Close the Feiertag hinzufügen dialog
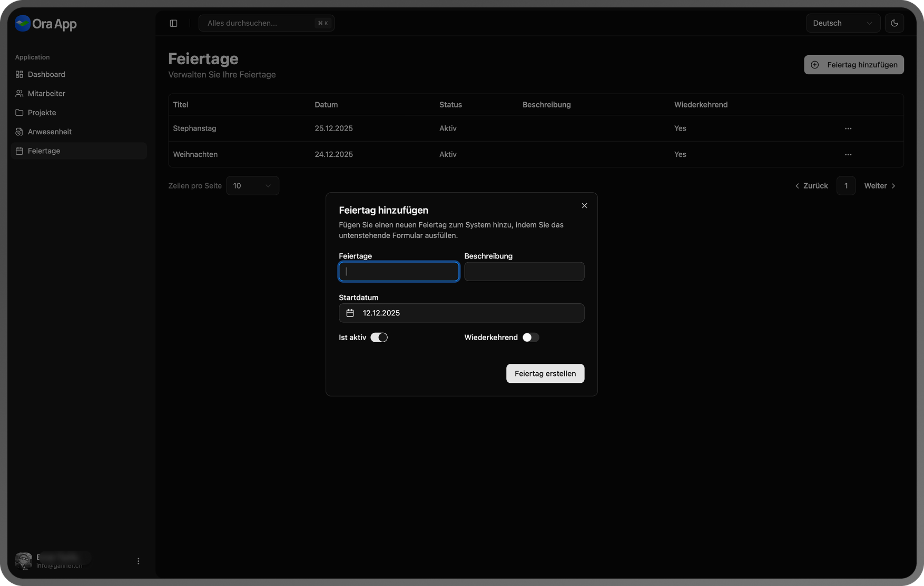This screenshot has width=924, height=586. (584, 206)
